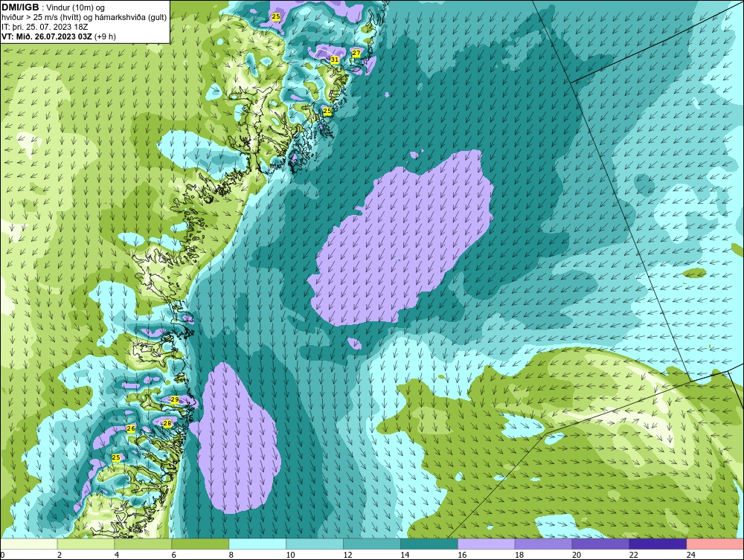Click the yellow gust label 28
744x560 pixels.
[167, 423]
